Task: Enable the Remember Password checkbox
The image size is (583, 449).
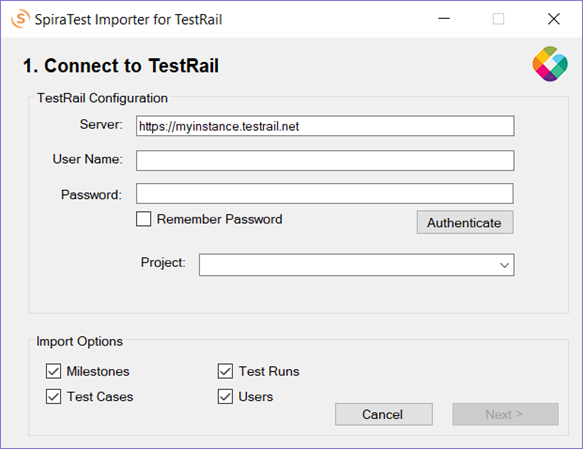Action: point(144,219)
